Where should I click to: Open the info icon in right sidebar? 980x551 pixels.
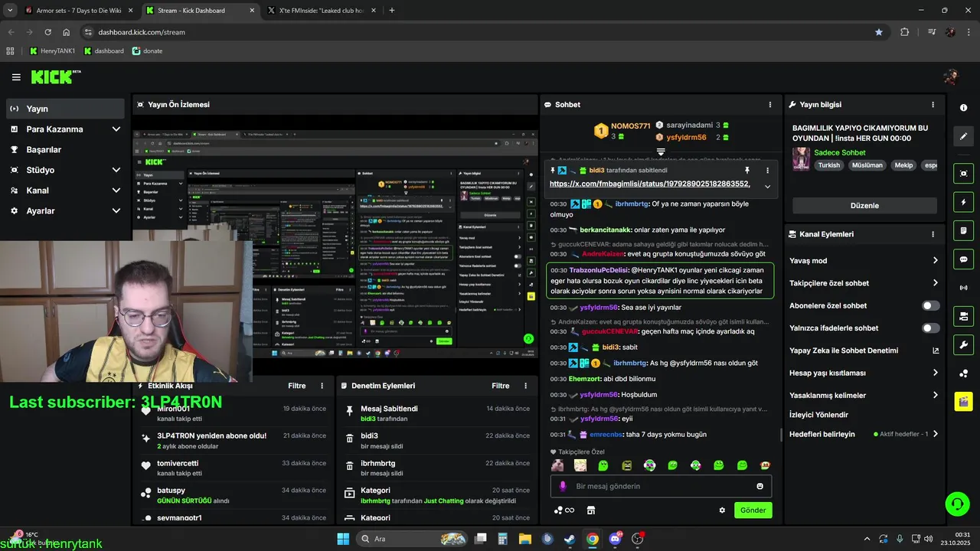click(x=964, y=108)
